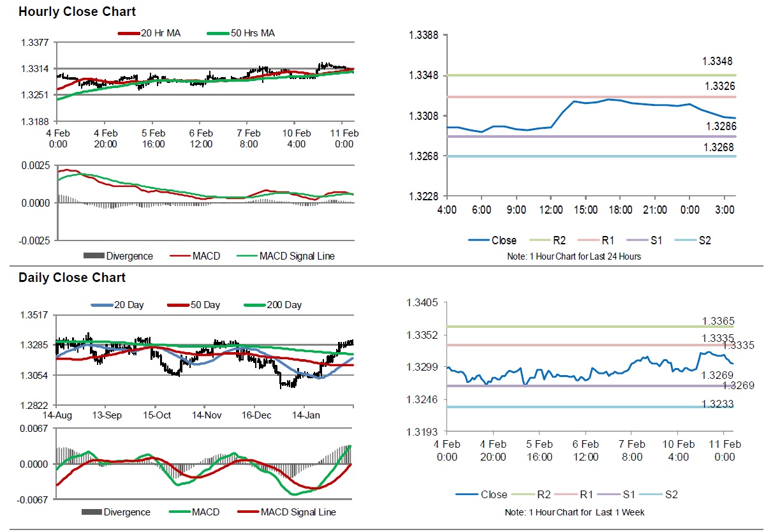Click the 13-Sep date label
Image resolution: width=773 pixels, height=532 pixels.
coord(106,415)
